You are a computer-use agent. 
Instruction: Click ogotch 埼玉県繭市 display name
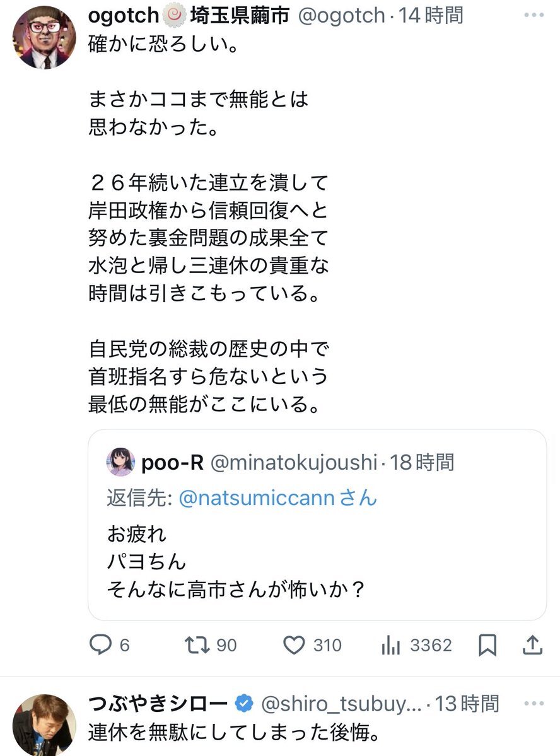click(x=189, y=15)
